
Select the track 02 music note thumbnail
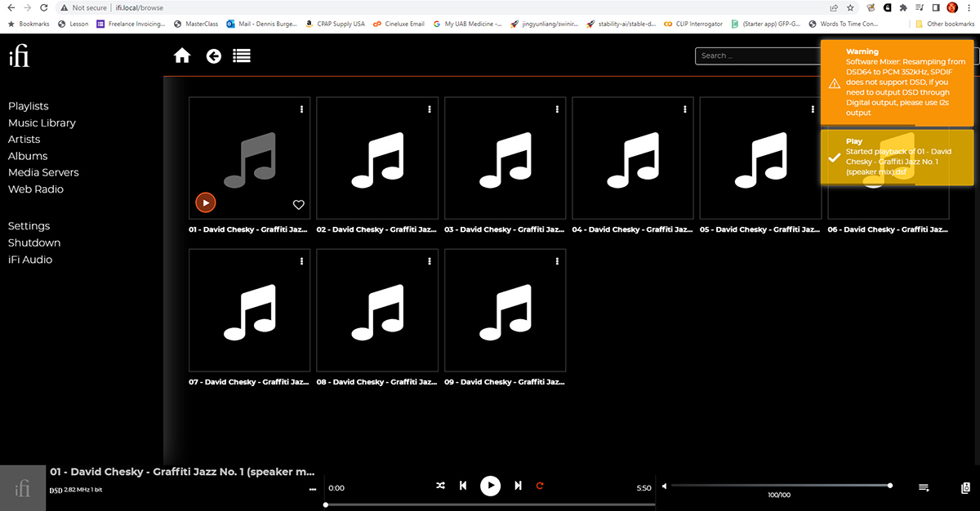pos(377,158)
